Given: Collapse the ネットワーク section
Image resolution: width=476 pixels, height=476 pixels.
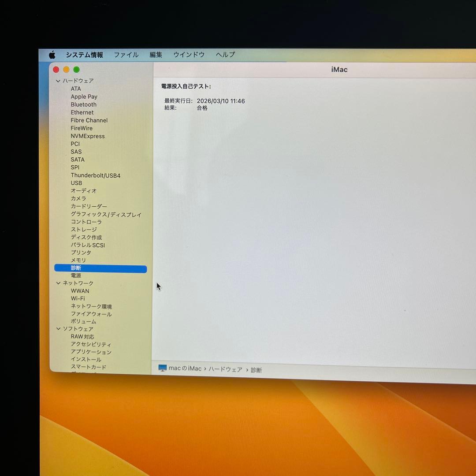Looking at the screenshot, I should [x=58, y=283].
